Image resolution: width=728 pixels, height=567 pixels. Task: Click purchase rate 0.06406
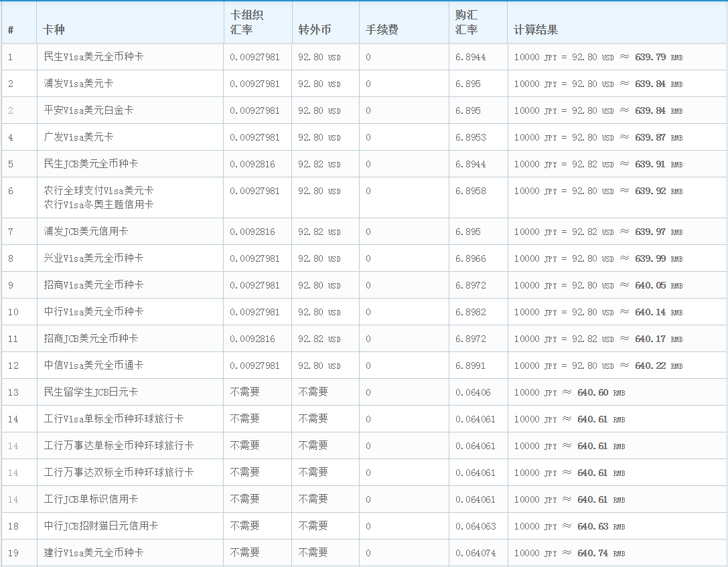point(473,392)
